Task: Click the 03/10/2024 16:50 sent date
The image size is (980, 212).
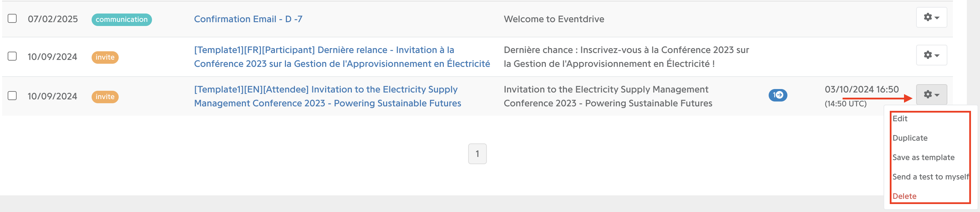Action: click(861, 90)
